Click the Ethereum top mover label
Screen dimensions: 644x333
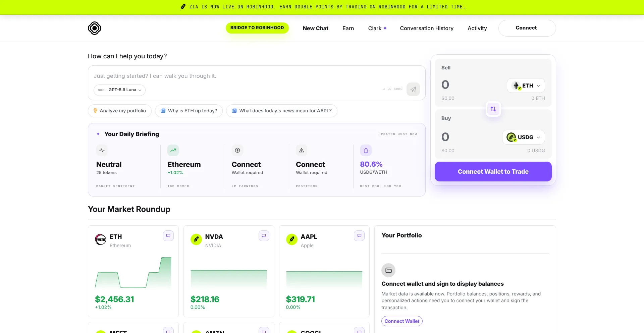pos(184,164)
